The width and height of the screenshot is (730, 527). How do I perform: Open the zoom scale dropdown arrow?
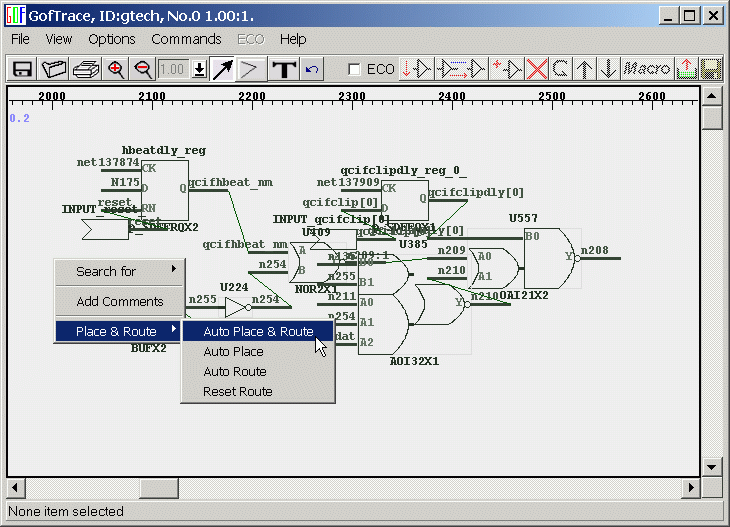[199, 69]
